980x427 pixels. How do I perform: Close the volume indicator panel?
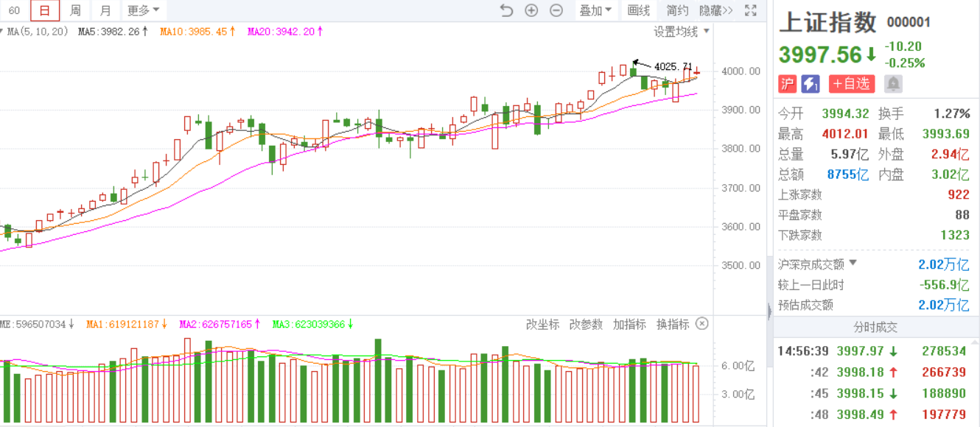point(702,324)
